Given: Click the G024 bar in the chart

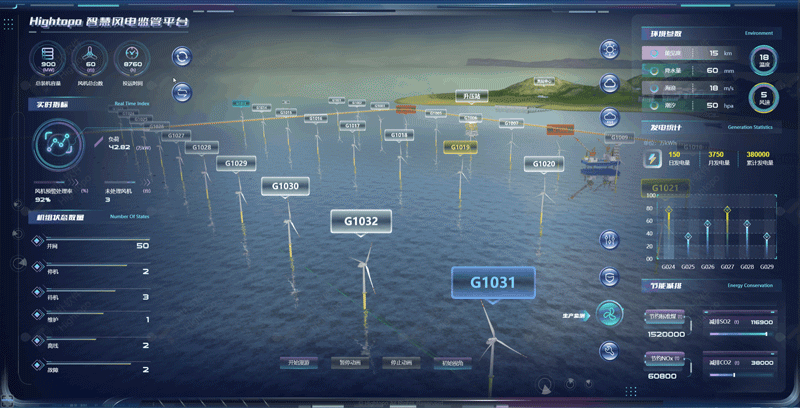Looking at the screenshot, I should (668, 233).
